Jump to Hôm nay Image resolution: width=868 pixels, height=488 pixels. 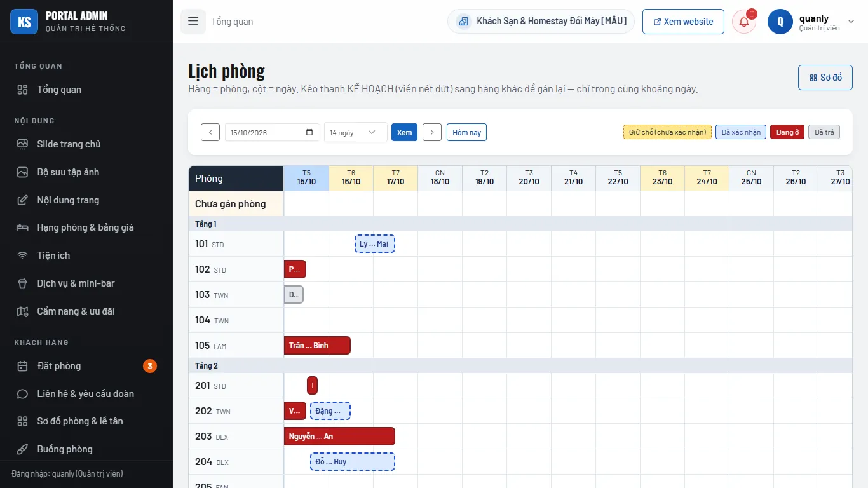click(466, 132)
